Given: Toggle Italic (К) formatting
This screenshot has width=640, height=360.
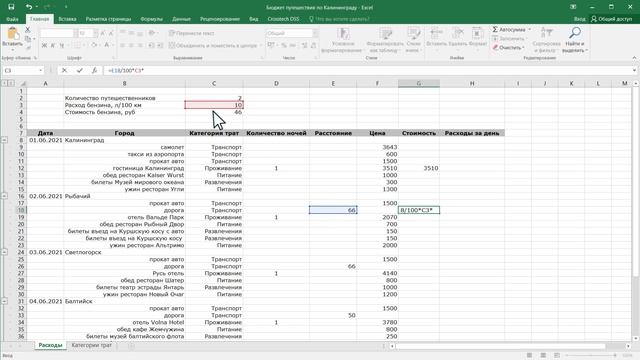Looking at the screenshot, I should click(53, 45).
